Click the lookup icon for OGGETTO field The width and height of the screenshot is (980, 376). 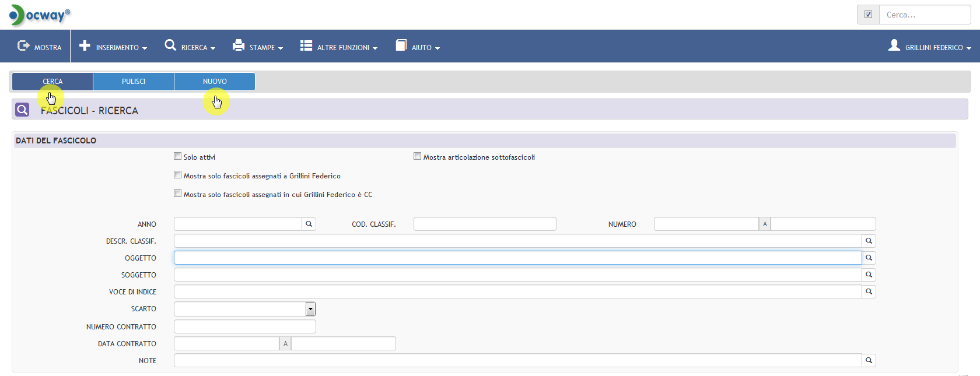(869, 258)
